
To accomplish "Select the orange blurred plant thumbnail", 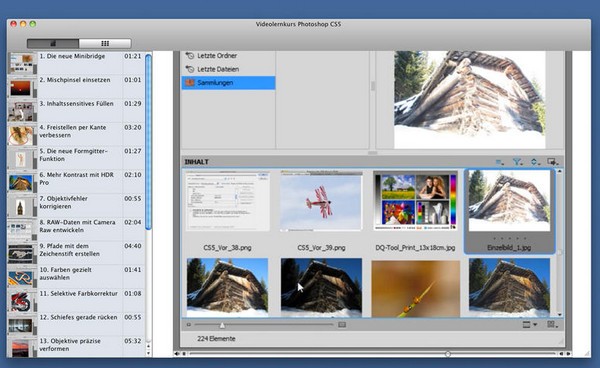I will 415,288.
